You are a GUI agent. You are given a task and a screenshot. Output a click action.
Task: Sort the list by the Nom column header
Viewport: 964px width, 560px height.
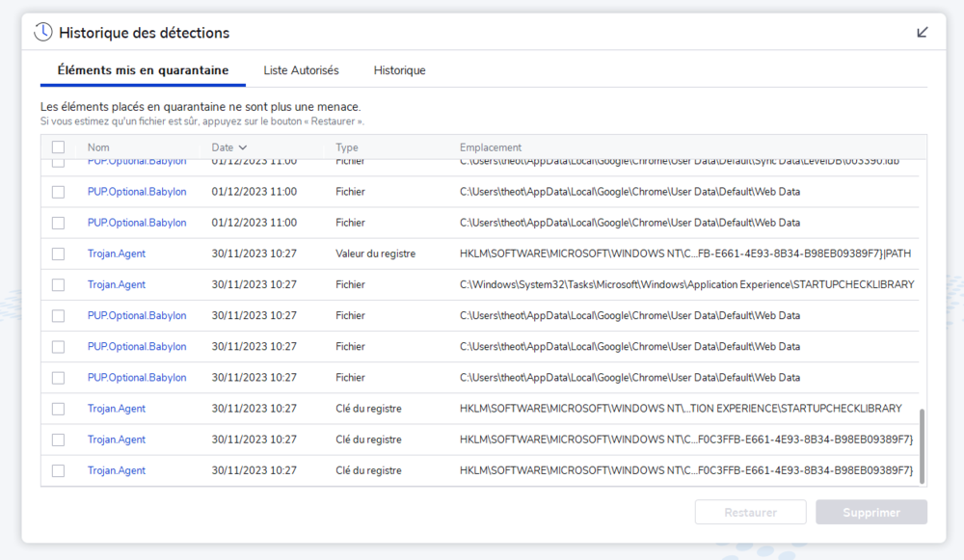tap(98, 147)
